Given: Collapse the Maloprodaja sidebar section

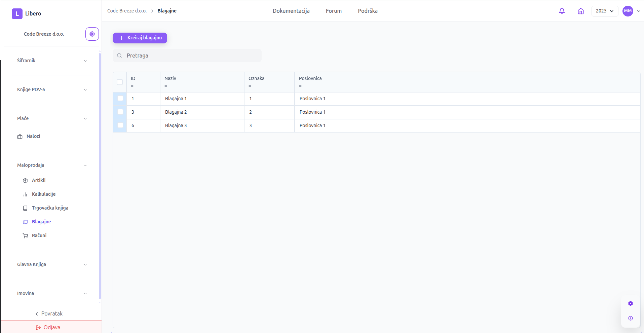Looking at the screenshot, I should tap(52, 165).
